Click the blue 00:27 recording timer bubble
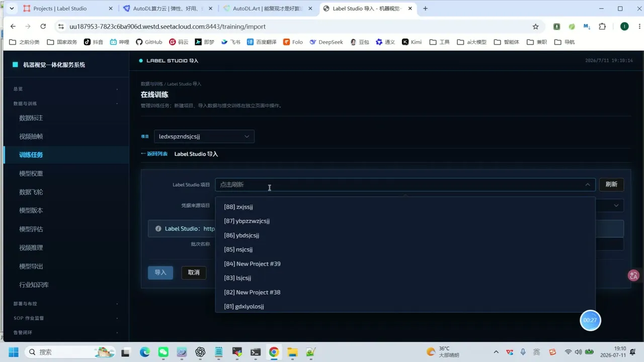 [x=590, y=320]
